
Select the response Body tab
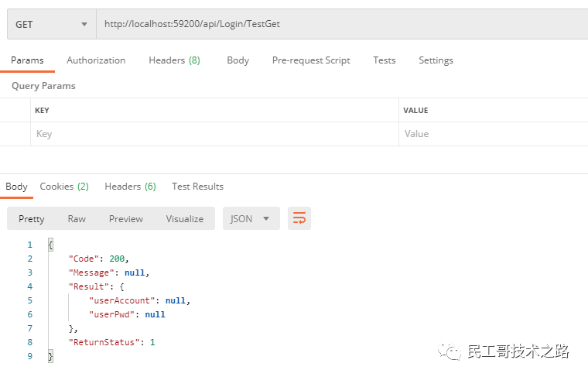click(x=16, y=187)
